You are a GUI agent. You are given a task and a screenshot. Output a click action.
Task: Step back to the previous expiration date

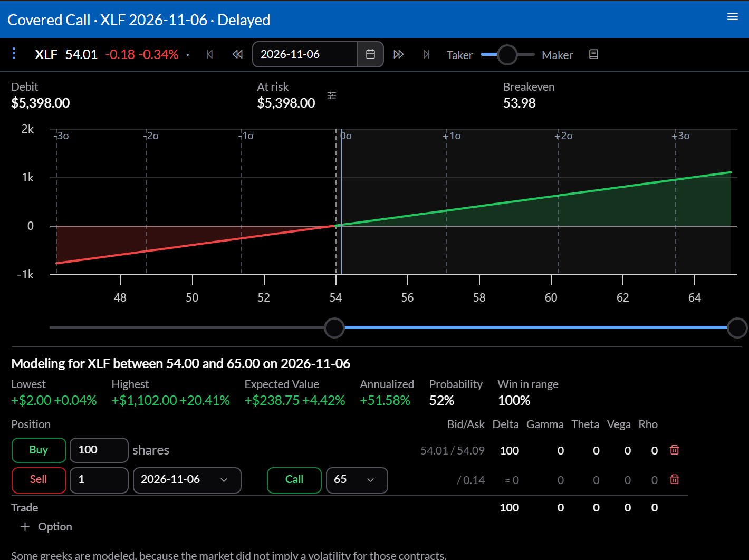[237, 54]
